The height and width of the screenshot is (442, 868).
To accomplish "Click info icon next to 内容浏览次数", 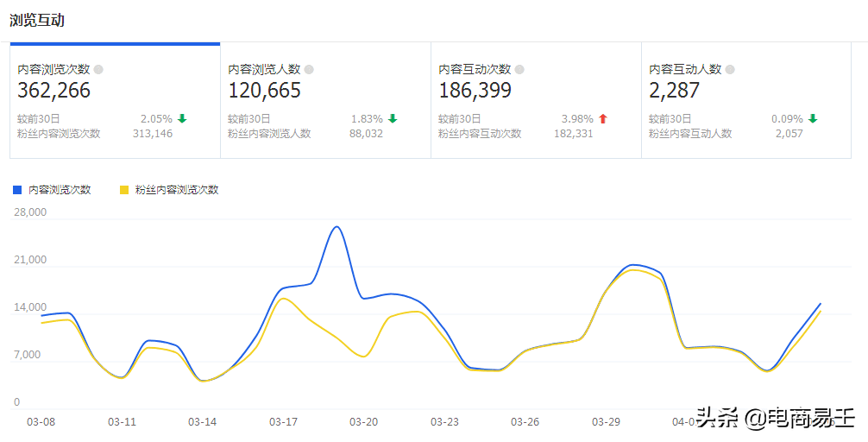I will (98, 70).
